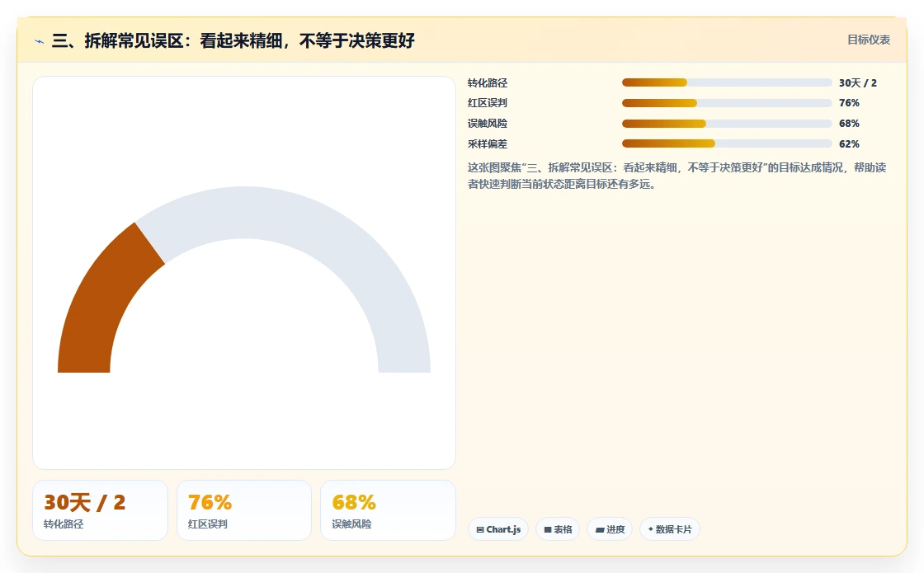Click the 误触风险 row label in list

pos(488,124)
